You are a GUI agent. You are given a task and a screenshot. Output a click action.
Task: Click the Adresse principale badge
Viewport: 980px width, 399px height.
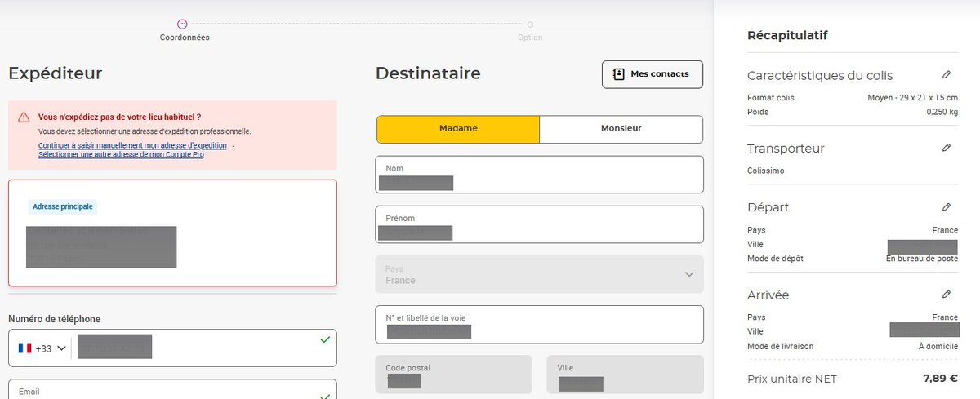click(63, 206)
